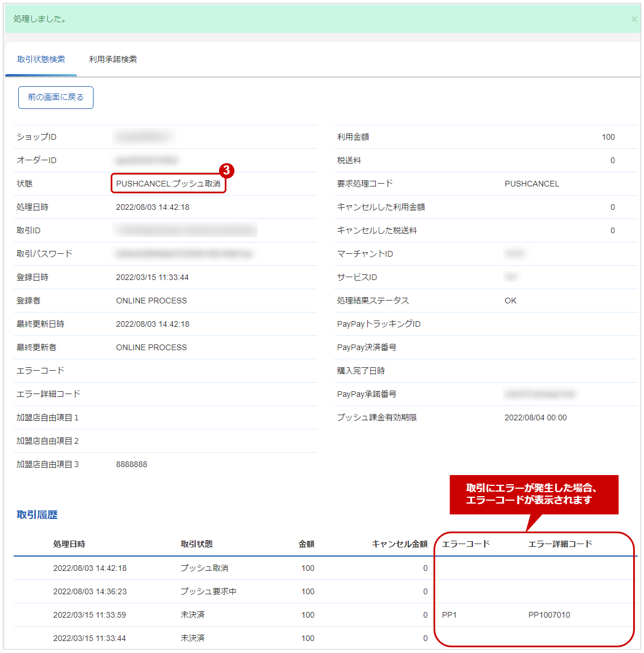Dismiss the 処理しました notification with X
The image size is (644, 653).
634,19
